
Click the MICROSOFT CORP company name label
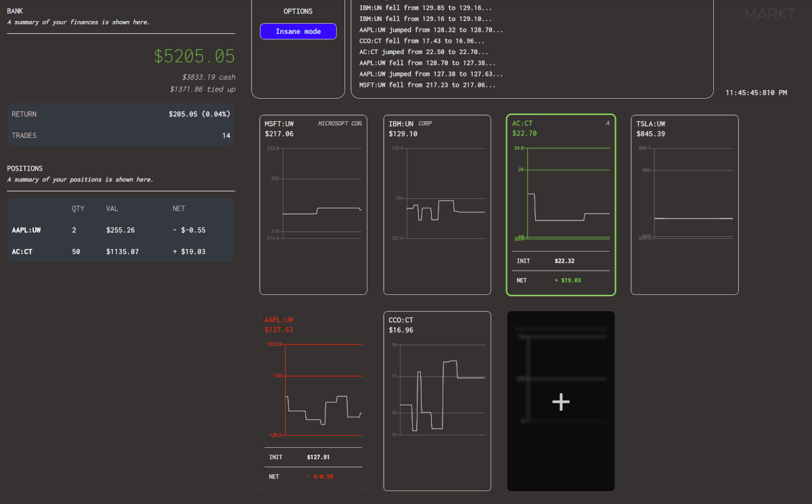[x=340, y=124]
